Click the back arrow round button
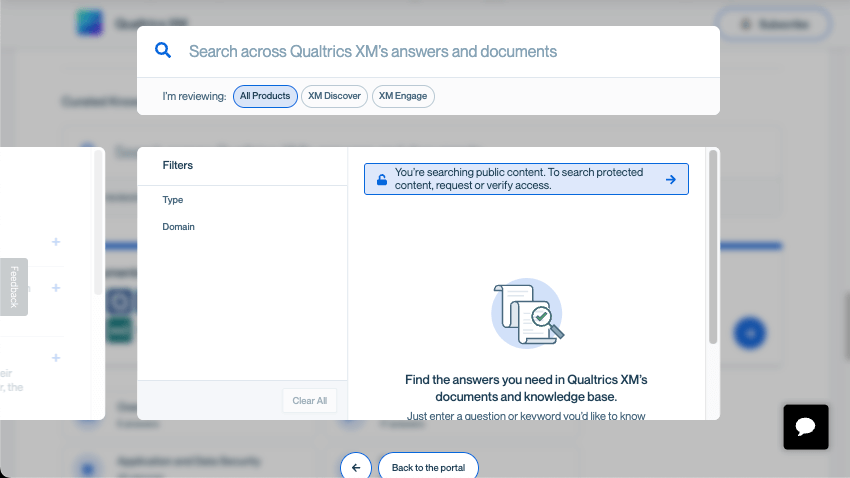This screenshot has height=478, width=850. pos(356,467)
